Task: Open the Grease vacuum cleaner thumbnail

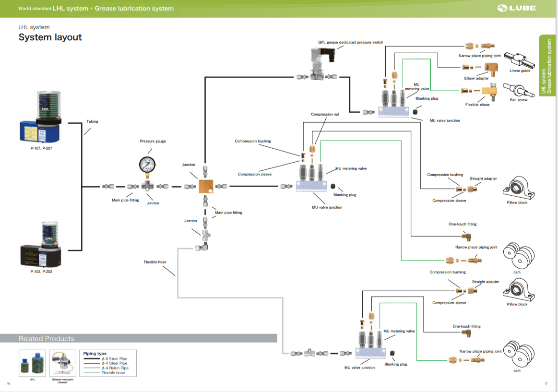Action: click(x=63, y=363)
